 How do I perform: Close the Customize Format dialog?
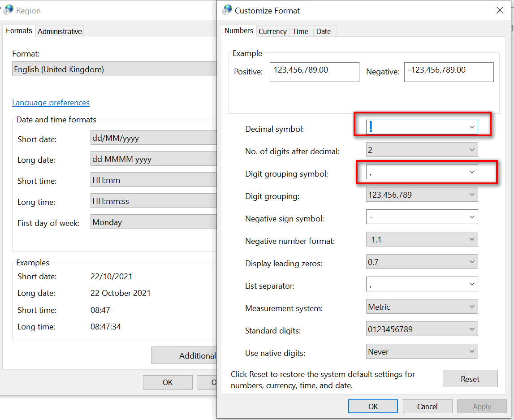click(500, 10)
